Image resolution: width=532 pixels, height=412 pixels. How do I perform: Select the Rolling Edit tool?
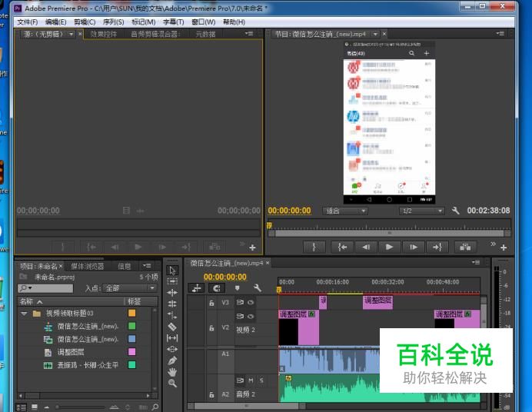[x=172, y=304]
